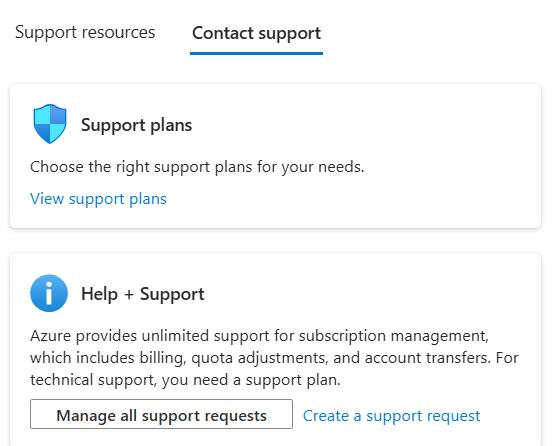The width and height of the screenshot is (557, 446).
Task: Switch to the Support resources tab
Action: click(85, 32)
